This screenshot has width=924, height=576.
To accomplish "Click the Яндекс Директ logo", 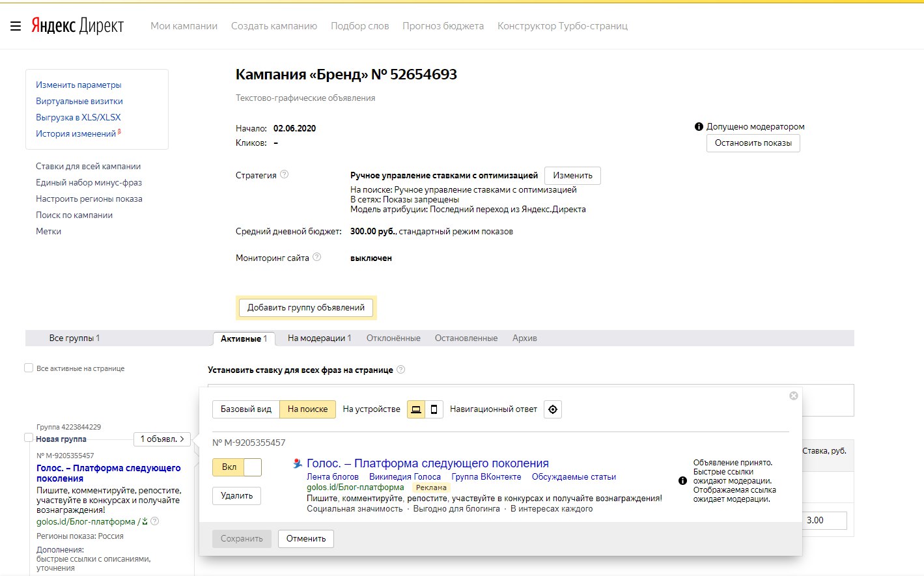I will (77, 26).
